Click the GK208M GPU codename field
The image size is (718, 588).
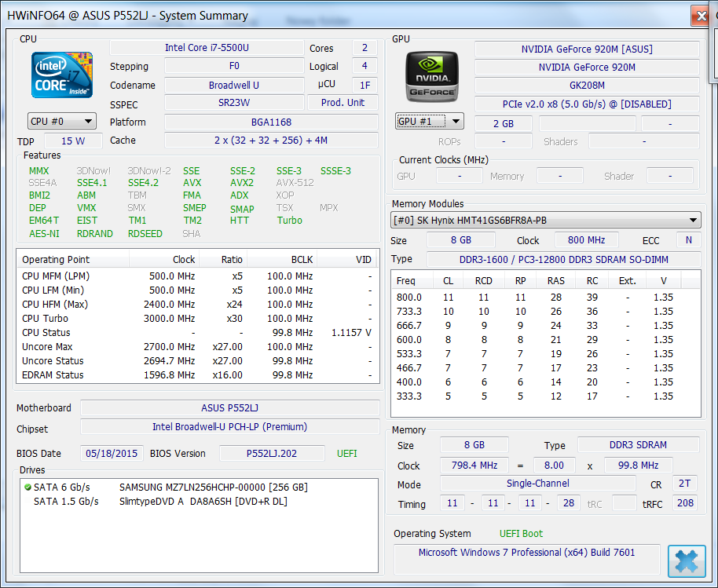(587, 85)
